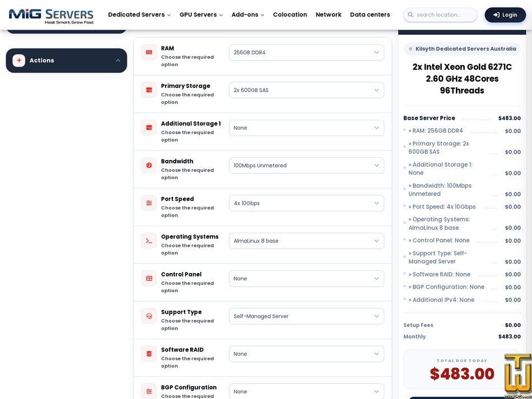Open the Software RAID dropdown

307,354
